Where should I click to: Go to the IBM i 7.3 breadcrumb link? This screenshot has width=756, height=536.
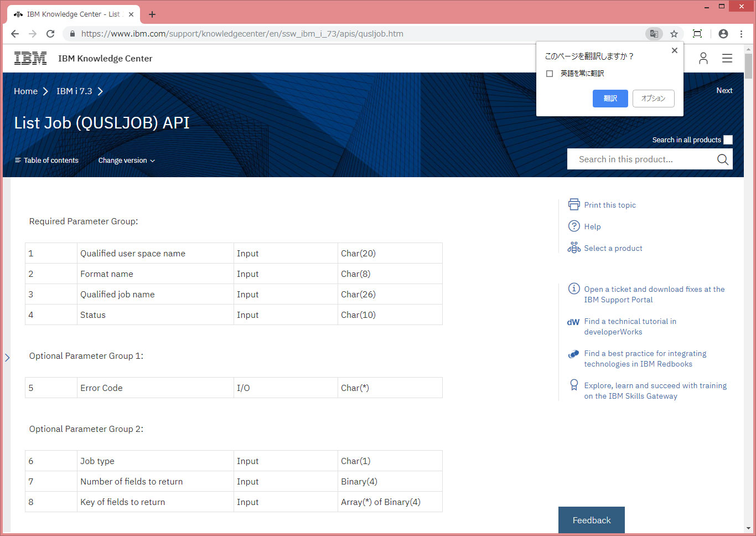(74, 91)
